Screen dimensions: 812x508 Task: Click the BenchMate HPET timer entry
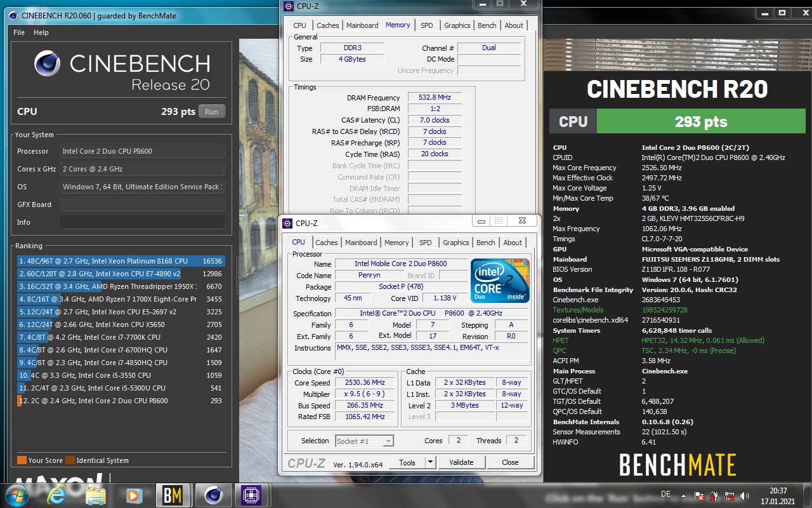click(678, 340)
